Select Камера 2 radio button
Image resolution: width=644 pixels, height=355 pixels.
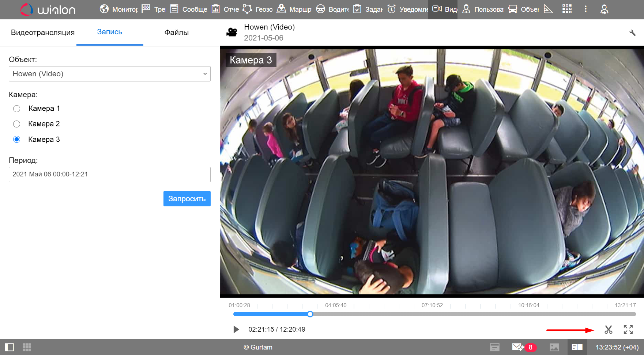point(17,124)
